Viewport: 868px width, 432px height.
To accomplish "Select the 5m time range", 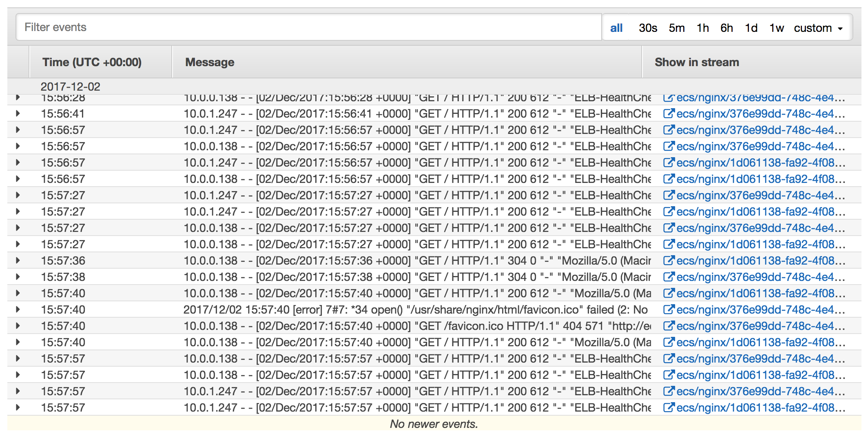I will coord(676,28).
